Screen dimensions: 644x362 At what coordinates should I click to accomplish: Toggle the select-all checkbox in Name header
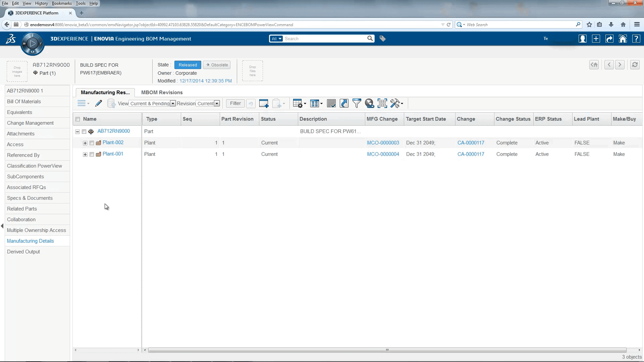tap(78, 119)
